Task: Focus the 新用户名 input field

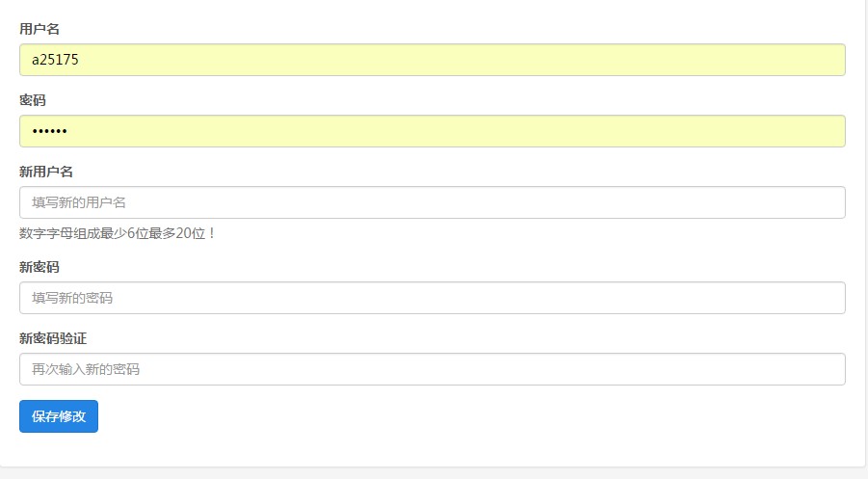Action: point(432,202)
